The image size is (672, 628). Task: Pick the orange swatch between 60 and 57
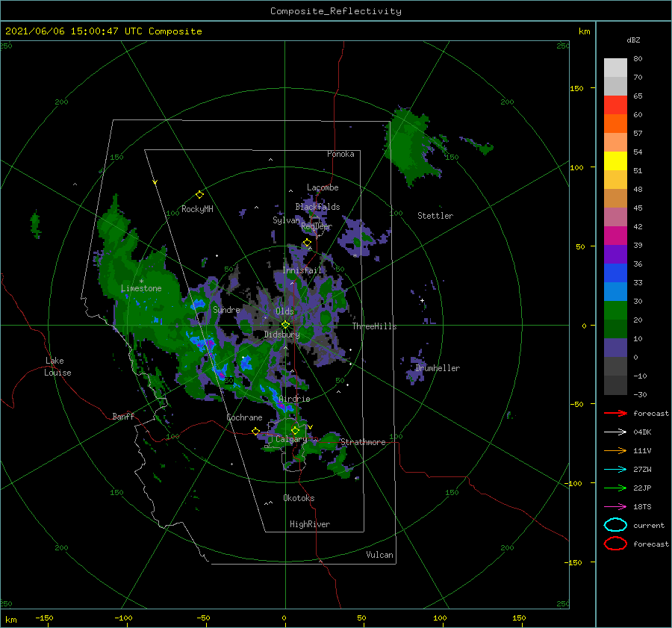(x=615, y=124)
